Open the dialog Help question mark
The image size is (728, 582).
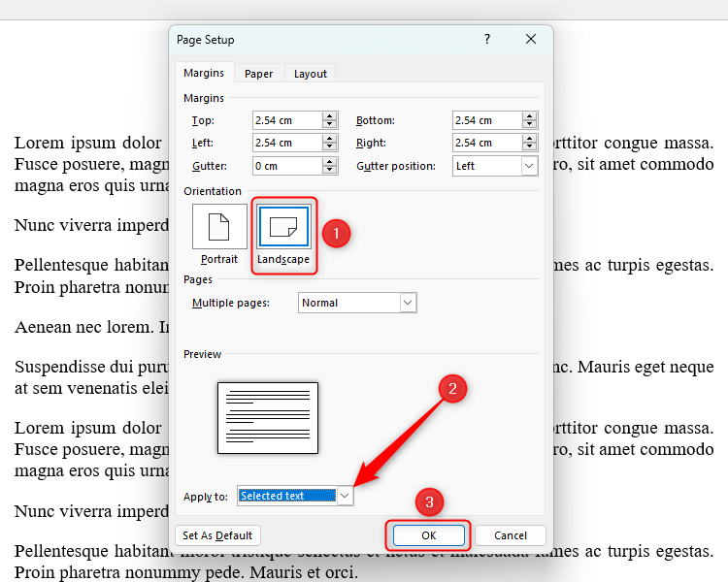point(487,39)
